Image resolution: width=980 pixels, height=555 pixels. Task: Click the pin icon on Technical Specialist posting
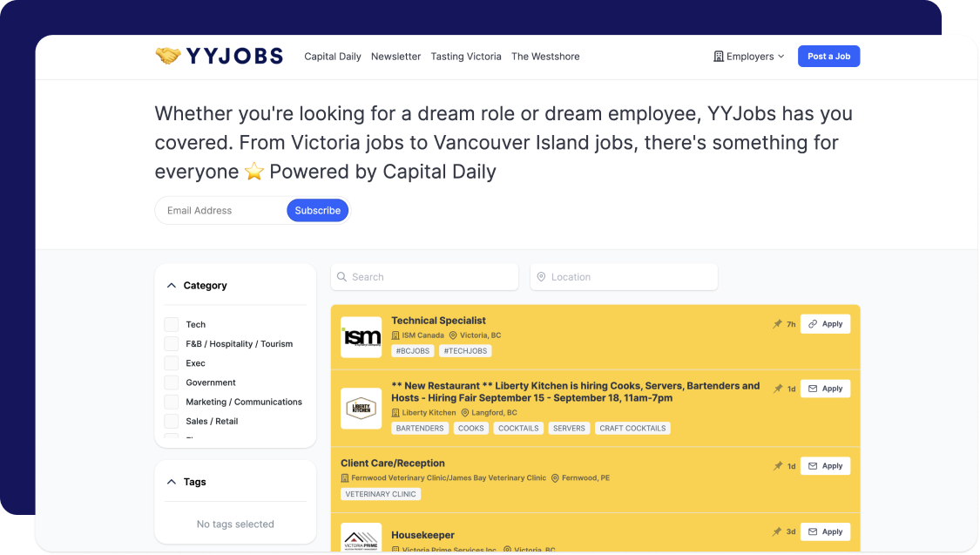pos(775,323)
